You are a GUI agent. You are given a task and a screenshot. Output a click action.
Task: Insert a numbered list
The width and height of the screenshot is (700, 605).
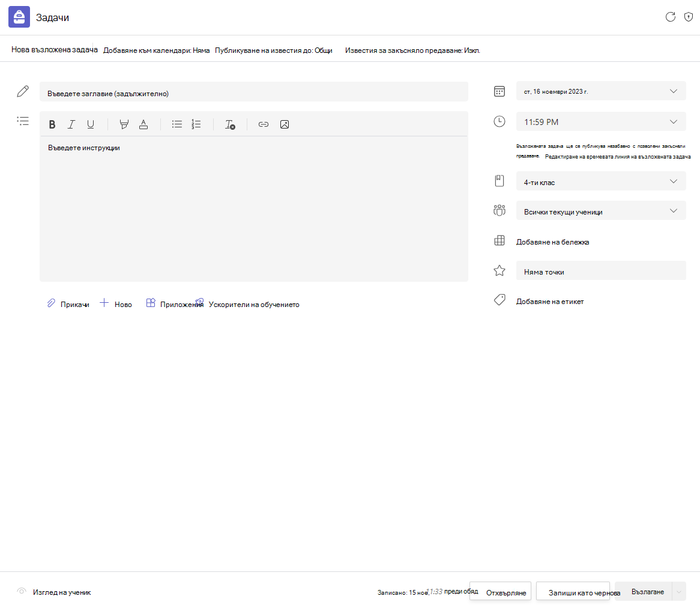coord(196,124)
